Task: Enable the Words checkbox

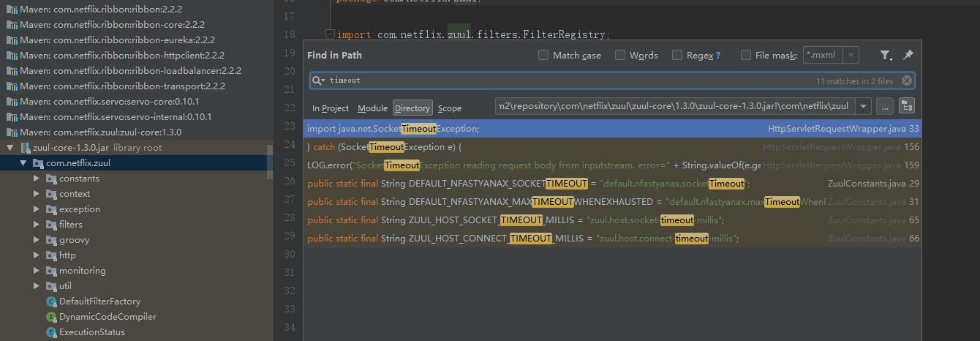Action: (x=620, y=56)
